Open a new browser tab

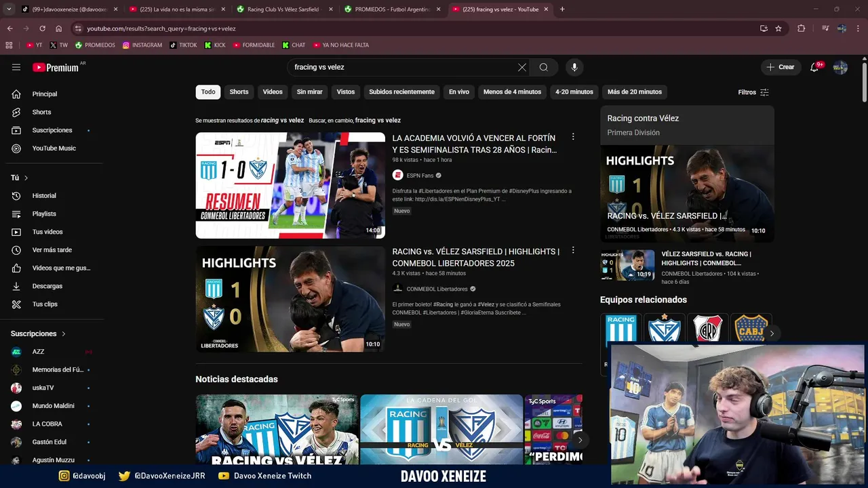click(x=562, y=9)
